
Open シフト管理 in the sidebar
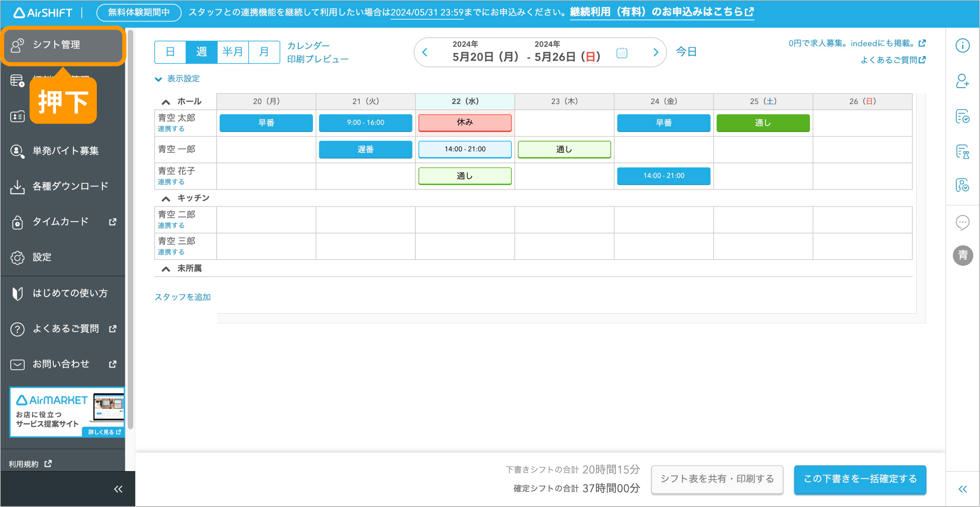[x=63, y=45]
